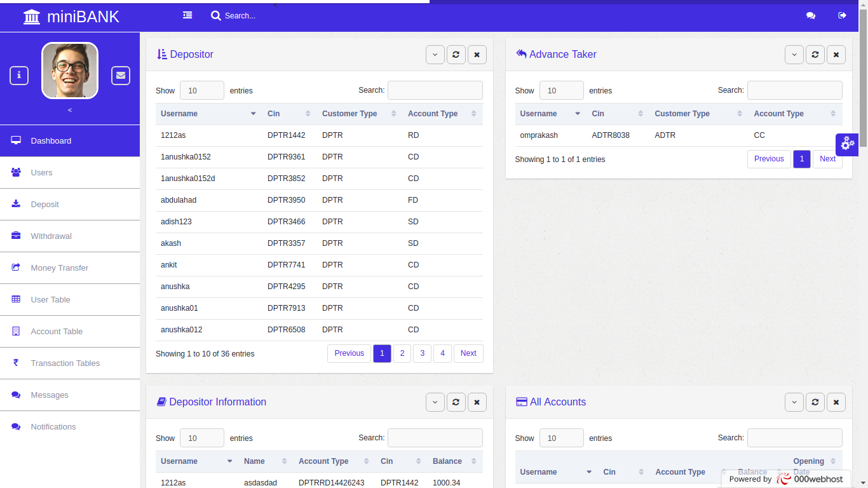Click the user profile photo

coord(70,71)
